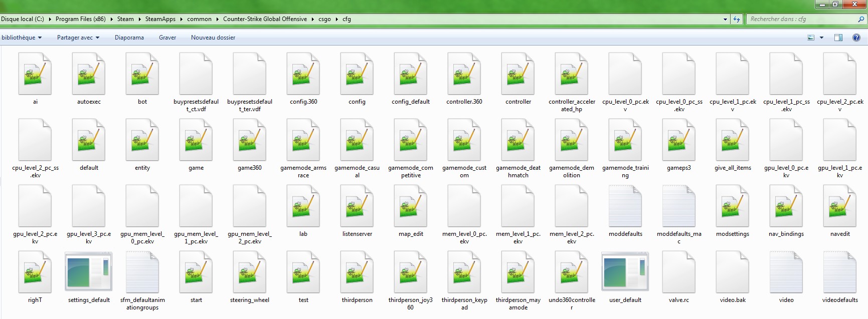Click the search magnifier icon
The width and height of the screenshot is (868, 319).
click(861, 19)
